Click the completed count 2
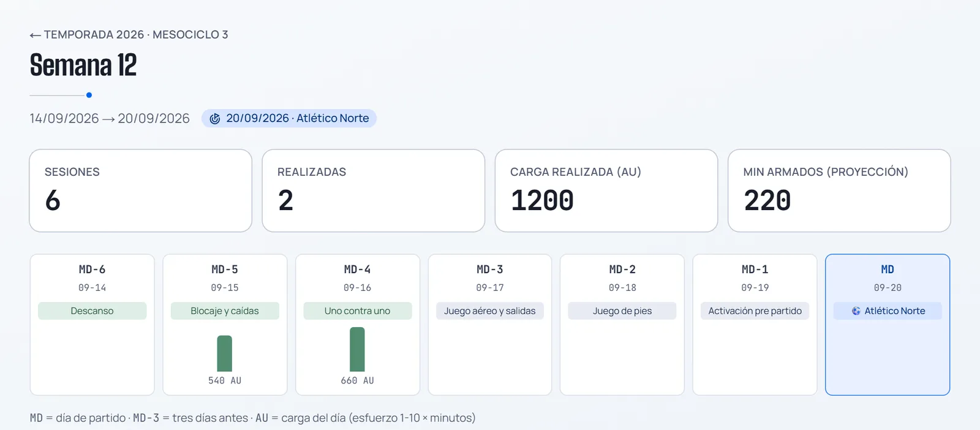This screenshot has width=980, height=430. pyautogui.click(x=285, y=201)
